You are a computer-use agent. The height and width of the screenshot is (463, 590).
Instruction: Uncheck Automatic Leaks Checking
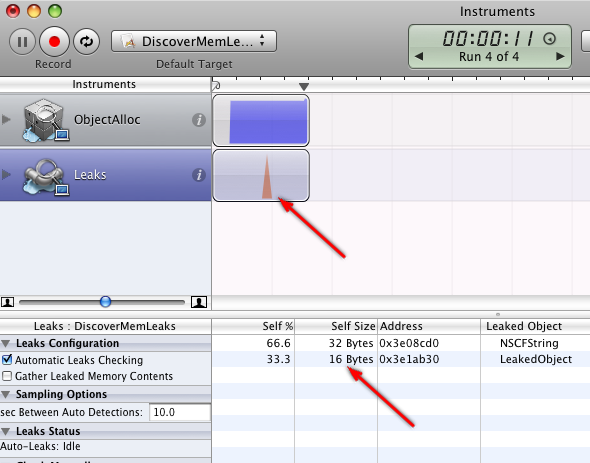tap(7, 360)
